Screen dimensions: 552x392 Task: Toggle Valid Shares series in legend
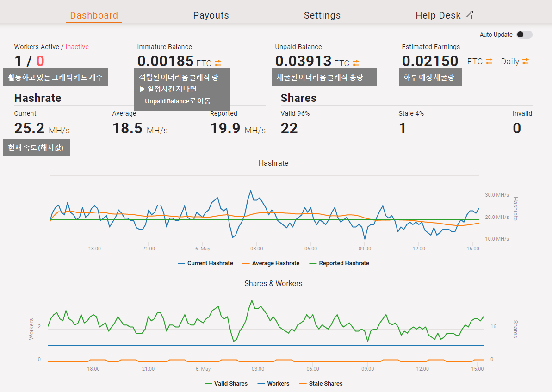226,384
